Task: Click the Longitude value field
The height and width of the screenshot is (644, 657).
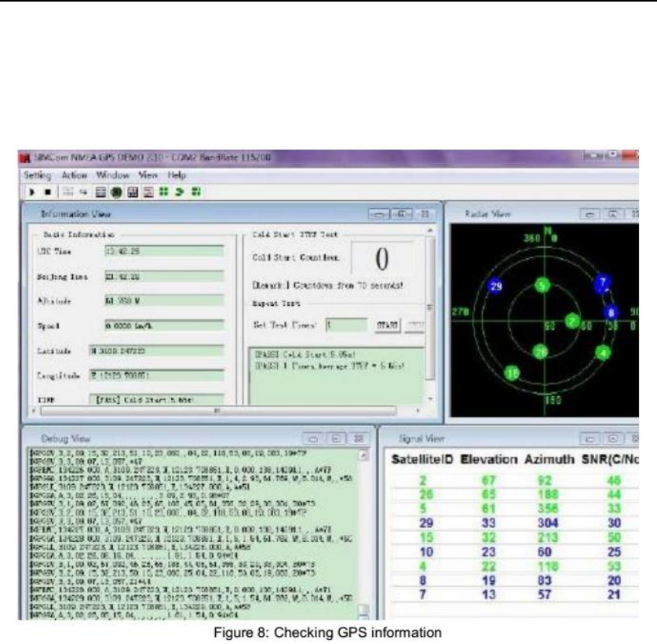Action: click(156, 376)
